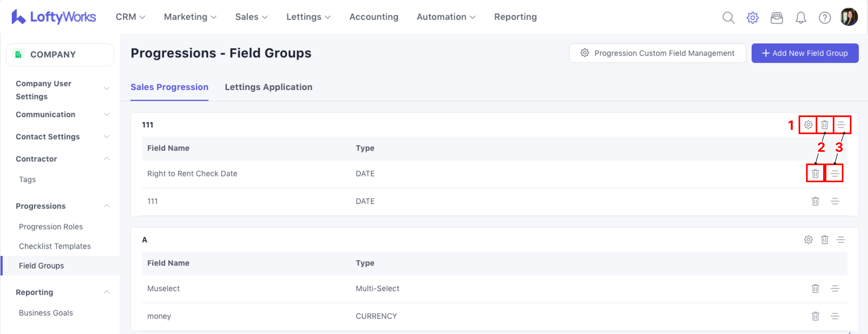This screenshot has width=868, height=334.
Task: Open Reporting in top navigation
Action: (x=515, y=17)
